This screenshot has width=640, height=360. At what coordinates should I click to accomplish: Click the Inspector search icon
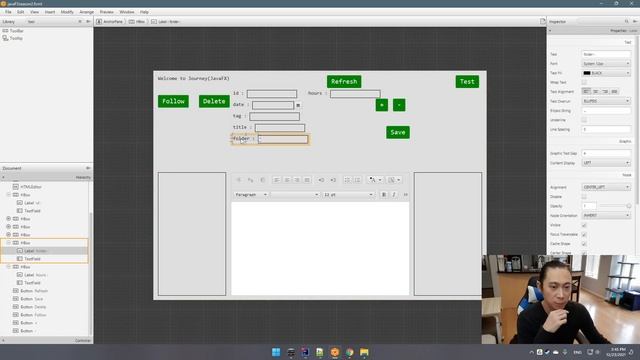coord(627,21)
